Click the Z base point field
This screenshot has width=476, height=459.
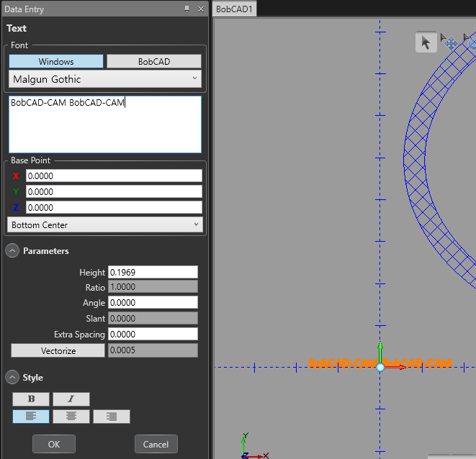(x=114, y=207)
